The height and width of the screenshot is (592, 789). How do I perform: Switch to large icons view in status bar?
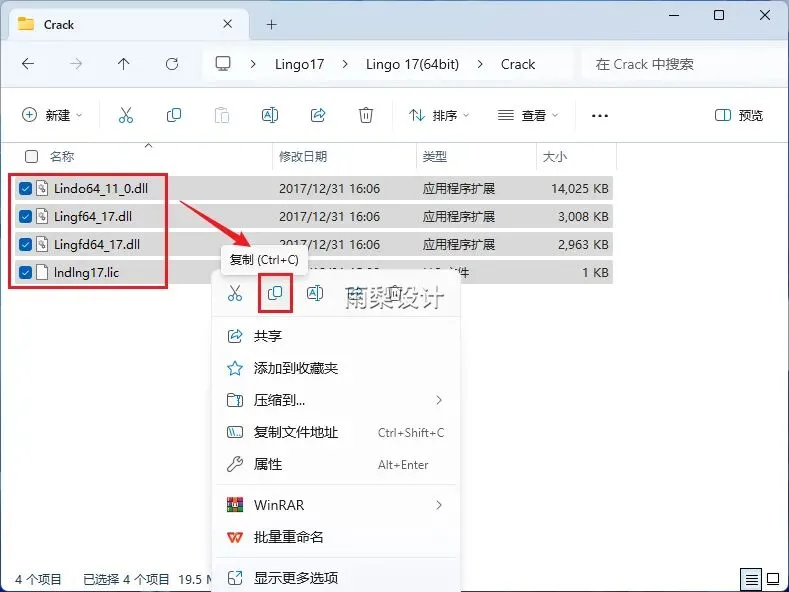773,579
